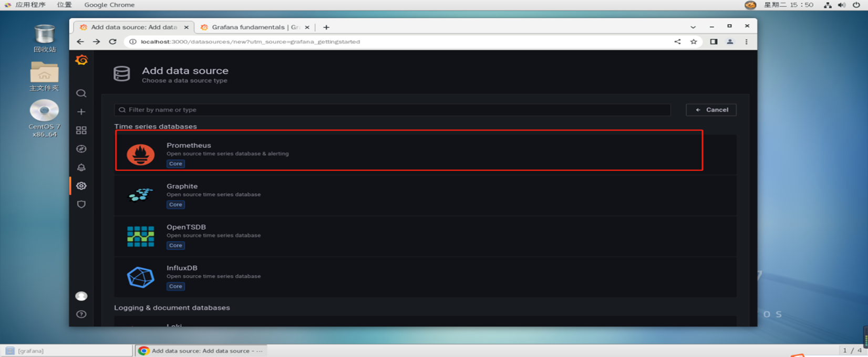Screen dimensions: 868x357
Task: Choose the InfluxDB data source
Action: pos(425,277)
